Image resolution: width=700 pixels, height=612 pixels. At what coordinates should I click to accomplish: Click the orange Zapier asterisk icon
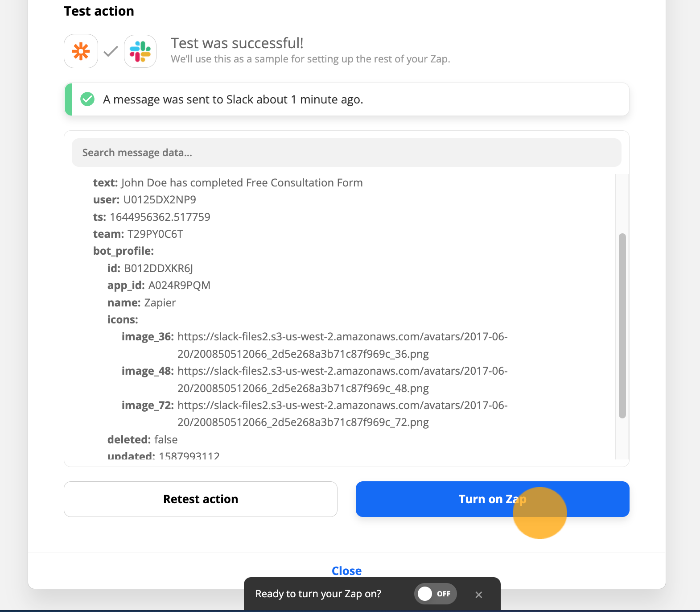(x=81, y=51)
